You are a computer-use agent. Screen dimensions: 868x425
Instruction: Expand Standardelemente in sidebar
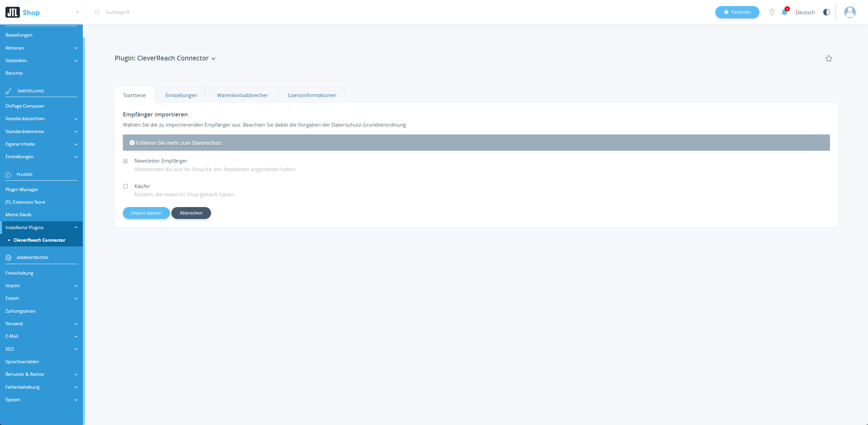click(41, 131)
